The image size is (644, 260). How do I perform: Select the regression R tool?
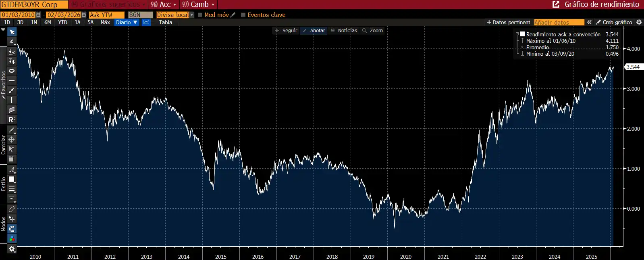(12, 120)
